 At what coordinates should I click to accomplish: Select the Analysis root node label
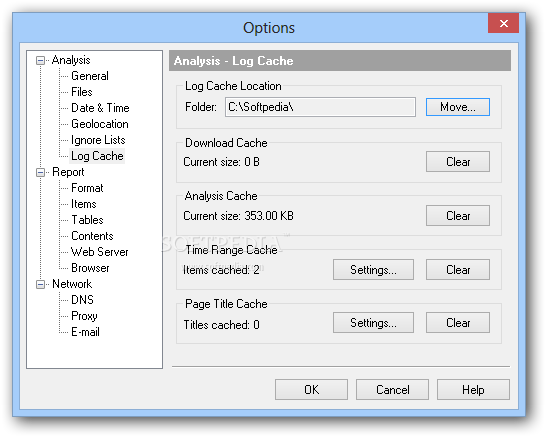click(x=71, y=60)
